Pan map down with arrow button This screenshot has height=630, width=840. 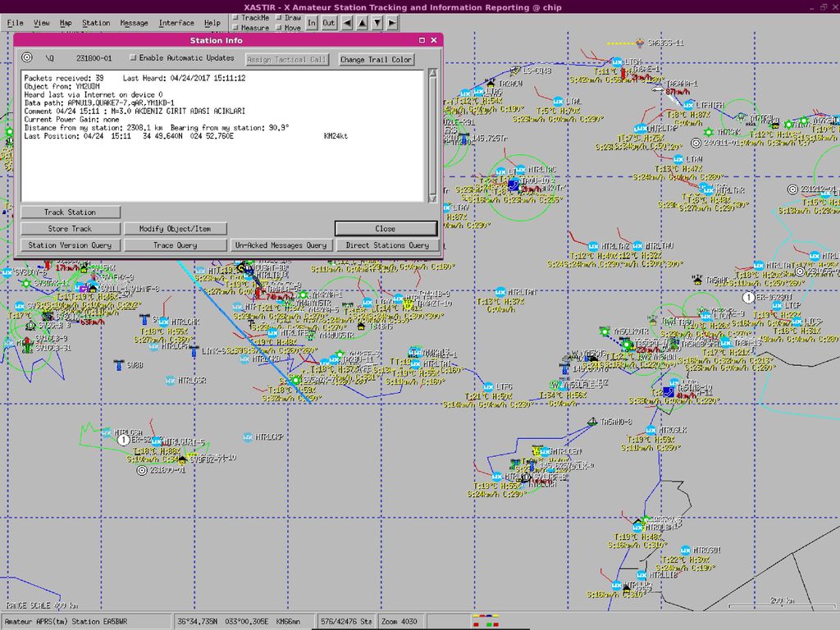pos(377,23)
